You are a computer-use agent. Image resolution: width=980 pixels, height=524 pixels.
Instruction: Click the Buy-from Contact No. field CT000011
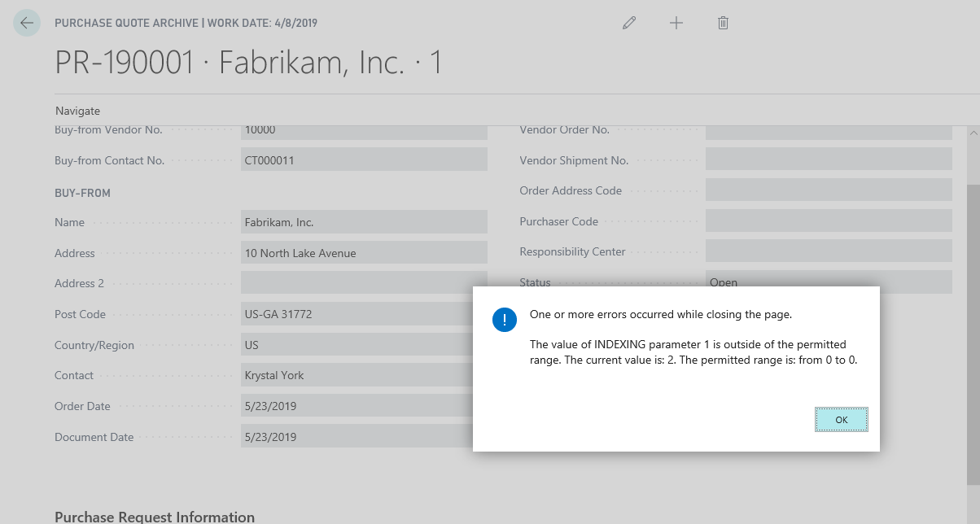(364, 160)
